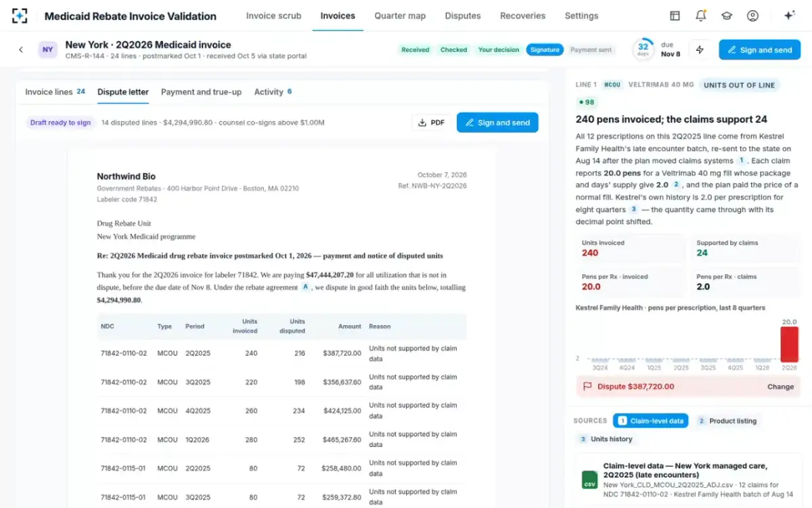Click the $387,720.00 amount cell
812x508 pixels.
tap(342, 354)
